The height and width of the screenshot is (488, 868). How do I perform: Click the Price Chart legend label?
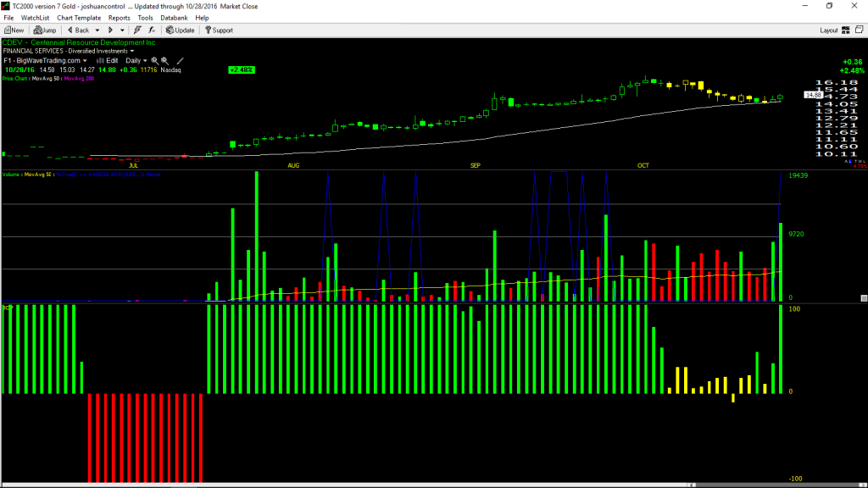click(15, 79)
